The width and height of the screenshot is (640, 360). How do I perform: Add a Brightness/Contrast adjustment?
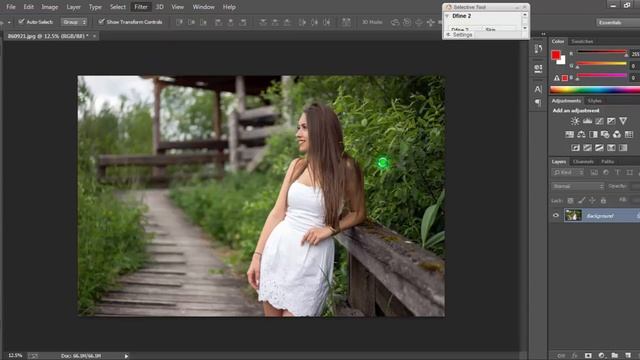click(575, 121)
